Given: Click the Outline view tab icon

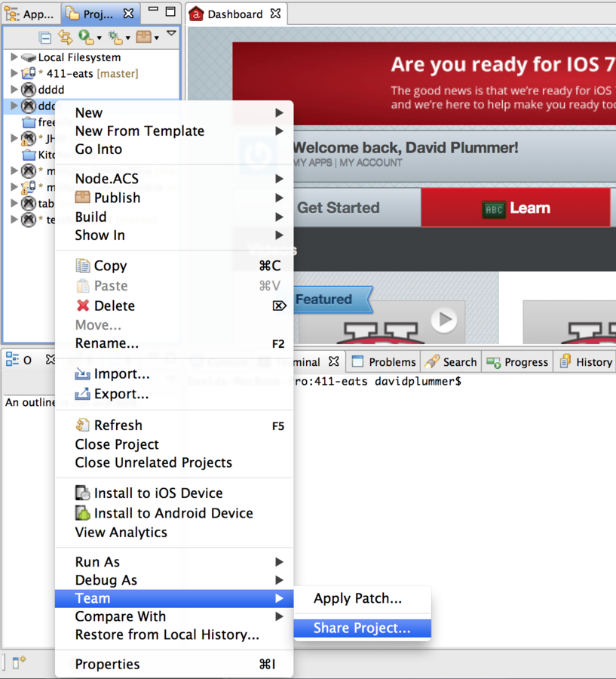Looking at the screenshot, I should point(12,359).
